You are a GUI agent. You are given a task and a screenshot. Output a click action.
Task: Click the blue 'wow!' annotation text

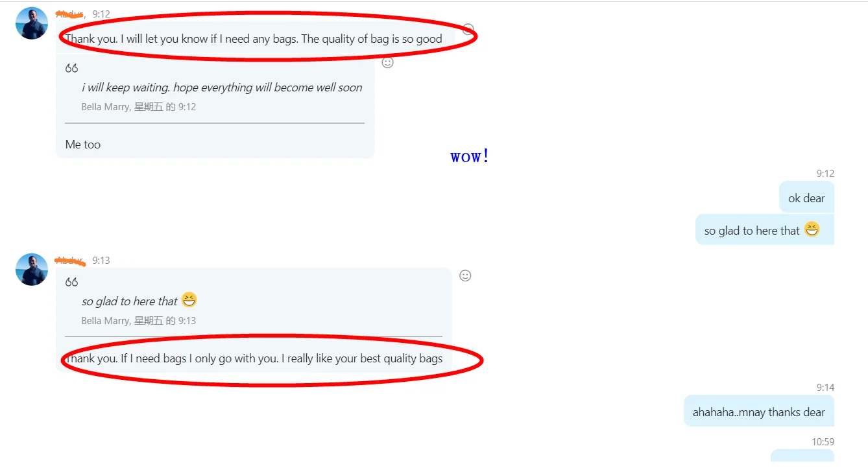(470, 156)
